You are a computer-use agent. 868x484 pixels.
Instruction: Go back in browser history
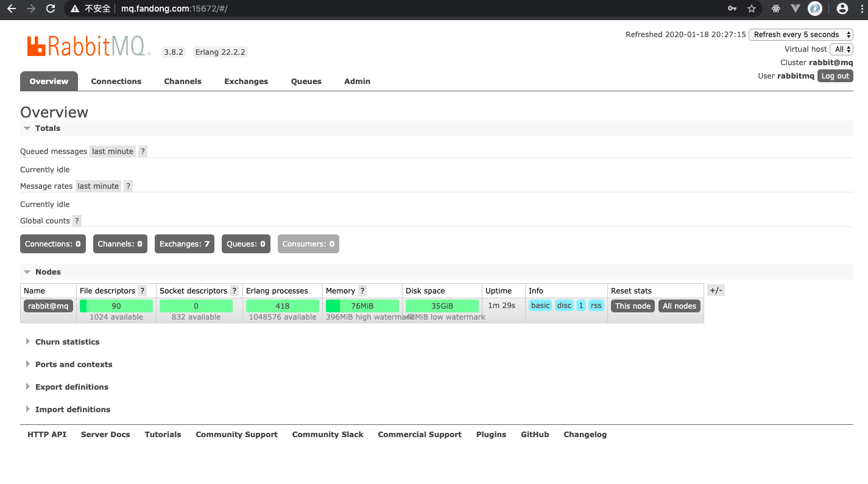tap(11, 9)
